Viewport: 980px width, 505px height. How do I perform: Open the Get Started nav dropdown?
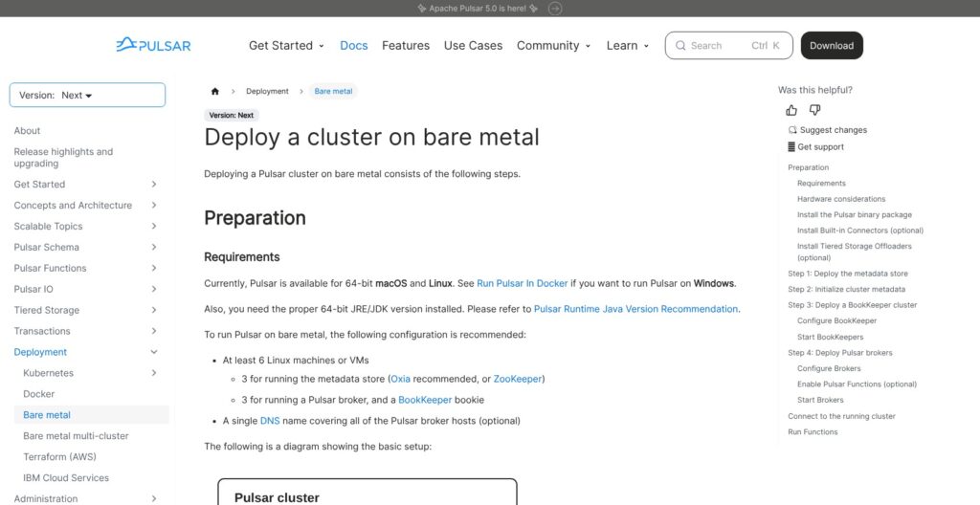pyautogui.click(x=286, y=46)
